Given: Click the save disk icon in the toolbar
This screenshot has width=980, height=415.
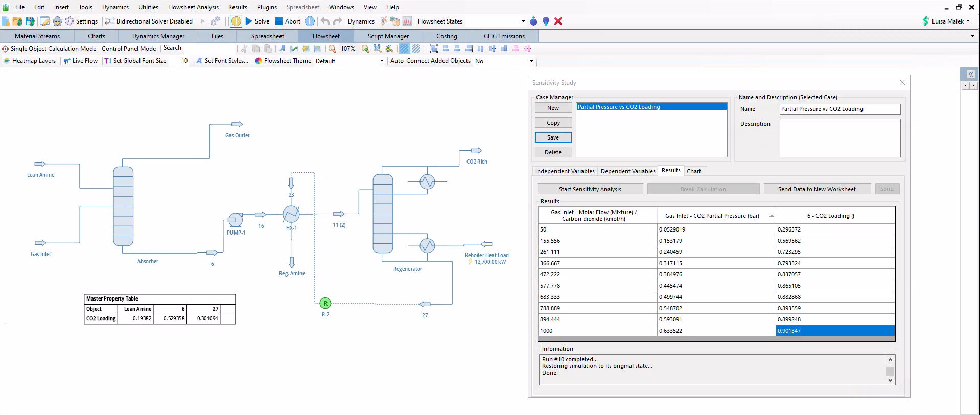Looking at the screenshot, I should click(30, 21).
